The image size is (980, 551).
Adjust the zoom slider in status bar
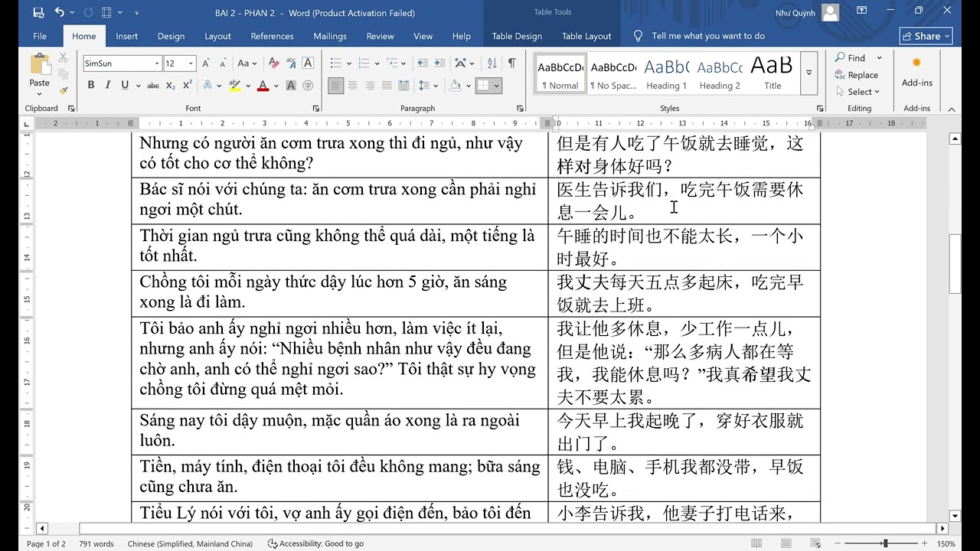tap(884, 544)
